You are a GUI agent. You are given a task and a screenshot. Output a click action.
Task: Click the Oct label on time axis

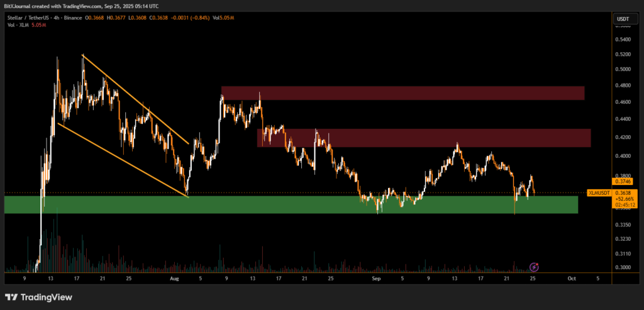click(x=571, y=277)
